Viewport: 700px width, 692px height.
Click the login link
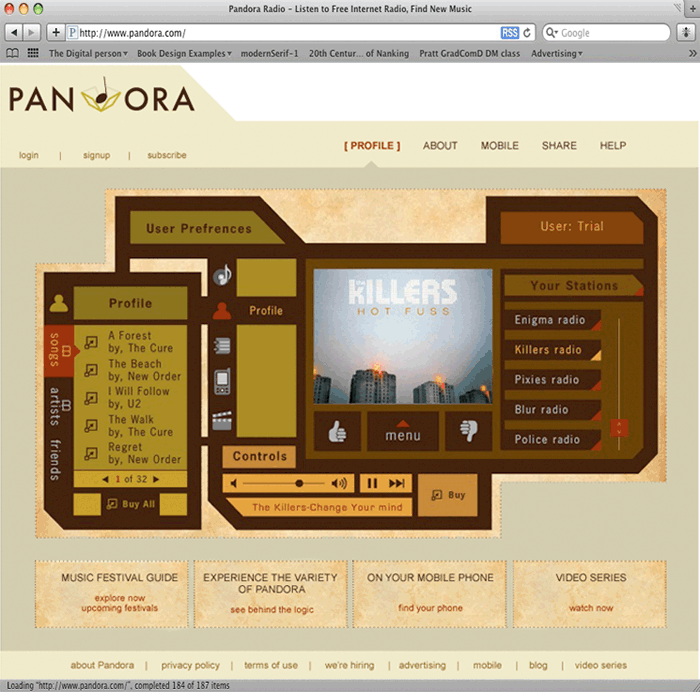coord(29,155)
